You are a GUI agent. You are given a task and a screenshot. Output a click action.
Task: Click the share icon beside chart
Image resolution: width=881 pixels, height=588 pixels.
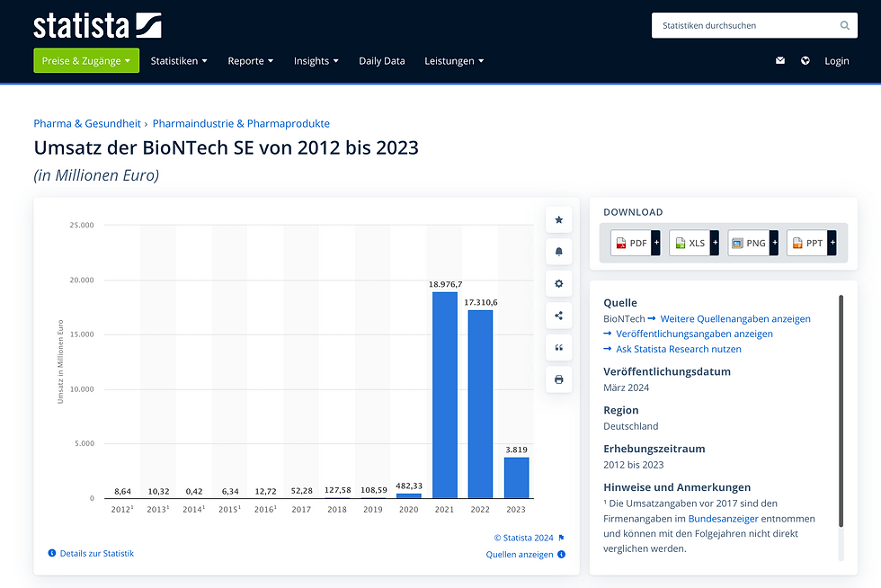coord(558,316)
